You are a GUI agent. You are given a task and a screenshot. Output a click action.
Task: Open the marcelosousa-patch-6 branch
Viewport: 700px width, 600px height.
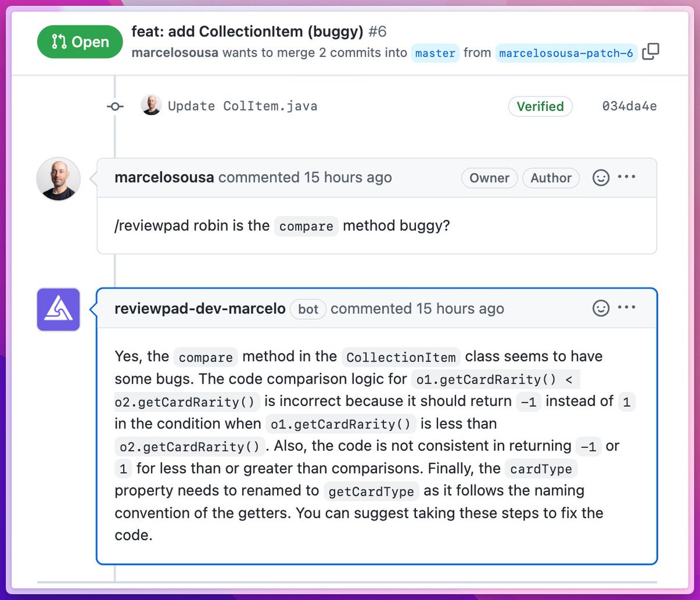tap(566, 53)
